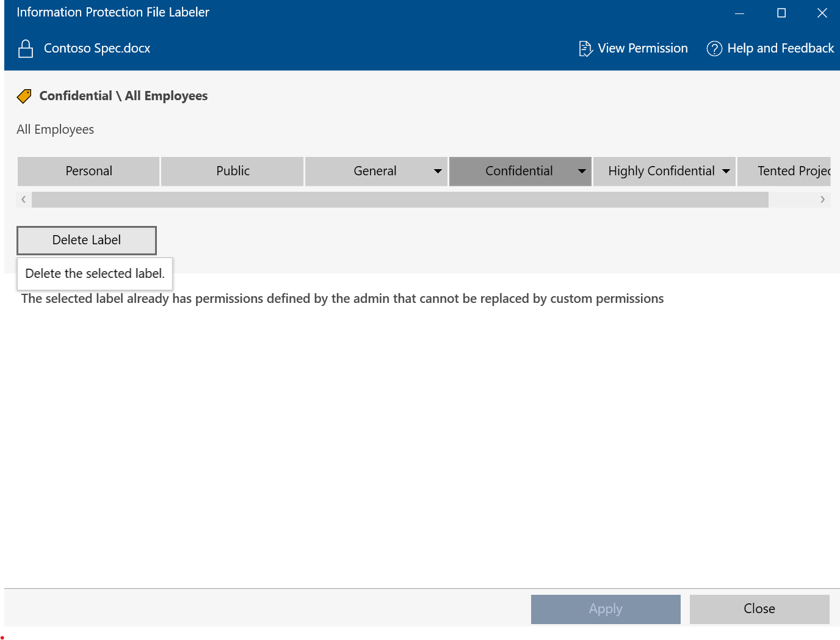Click the View Permission document icon

(585, 48)
